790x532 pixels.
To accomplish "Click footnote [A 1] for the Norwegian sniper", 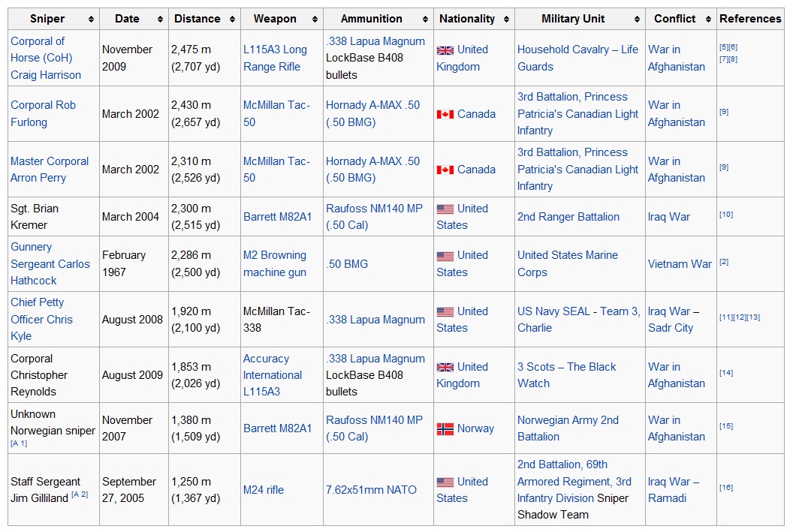I will click(x=19, y=443).
